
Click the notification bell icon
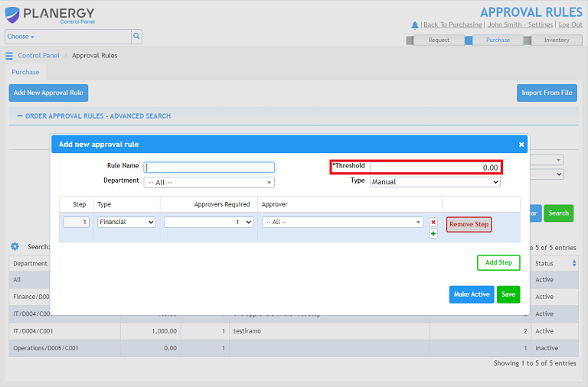[415, 25]
